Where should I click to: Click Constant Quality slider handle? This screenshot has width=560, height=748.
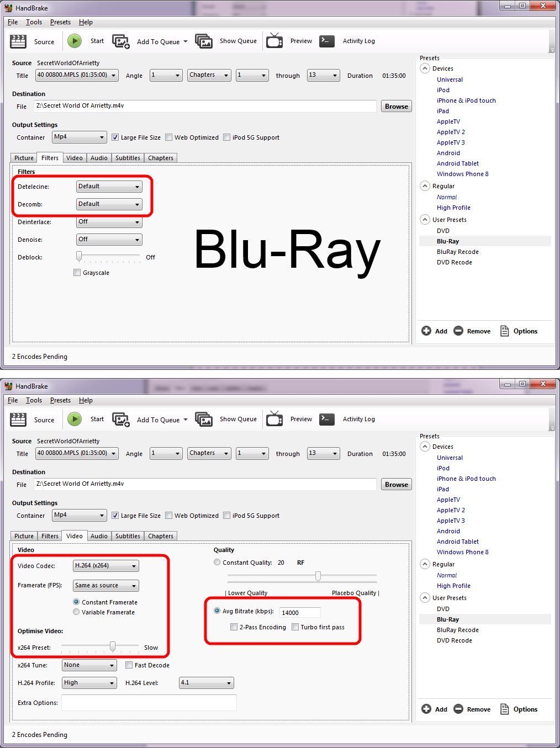tap(318, 576)
